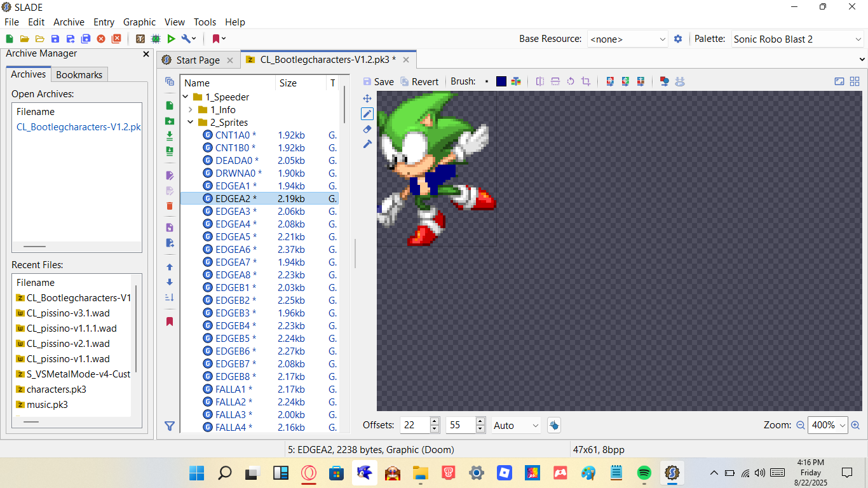868x488 pixels.
Task: Pick the dark blue brush colour swatch
Action: point(501,81)
